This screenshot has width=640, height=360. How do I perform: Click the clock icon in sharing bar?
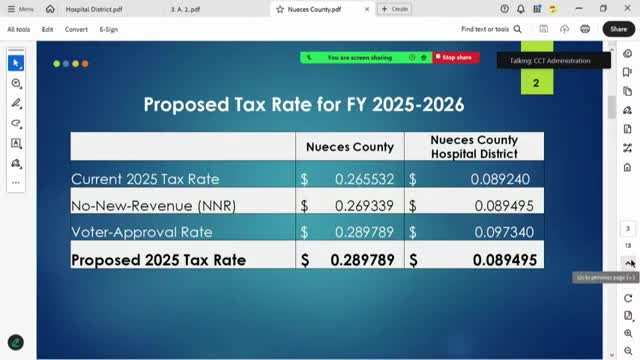click(x=412, y=58)
